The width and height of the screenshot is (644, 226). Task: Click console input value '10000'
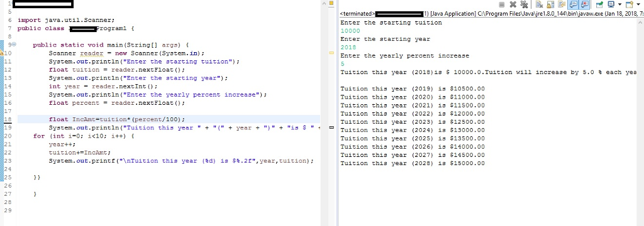[x=350, y=31]
